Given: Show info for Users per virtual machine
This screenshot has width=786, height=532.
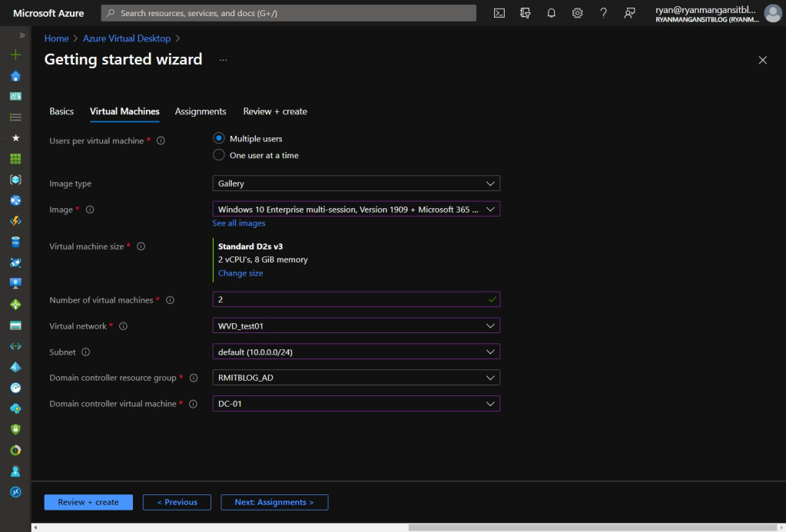Looking at the screenshot, I should click(161, 140).
